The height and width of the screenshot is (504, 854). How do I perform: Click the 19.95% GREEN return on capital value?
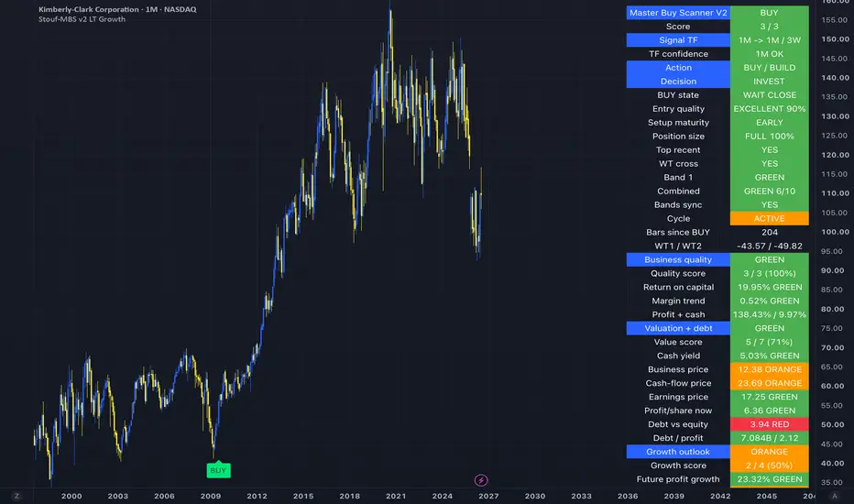(769, 287)
